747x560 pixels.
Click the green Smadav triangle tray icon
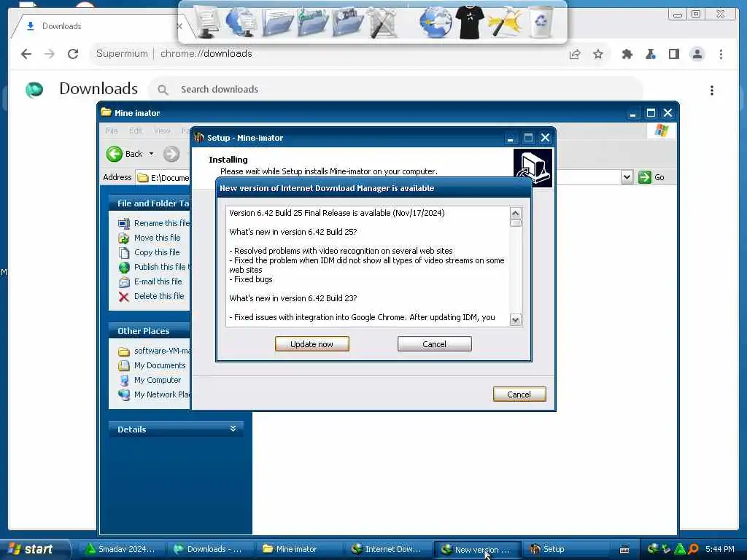[x=681, y=549]
